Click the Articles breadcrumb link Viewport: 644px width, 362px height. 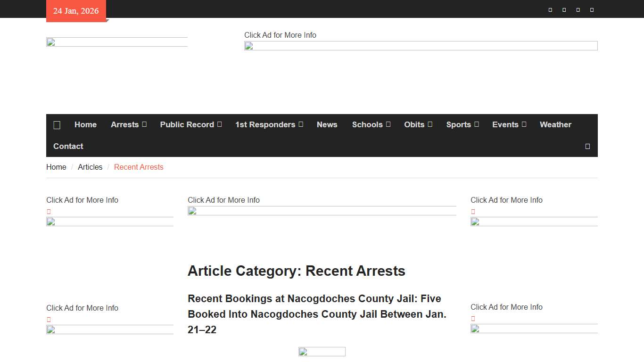(x=90, y=167)
